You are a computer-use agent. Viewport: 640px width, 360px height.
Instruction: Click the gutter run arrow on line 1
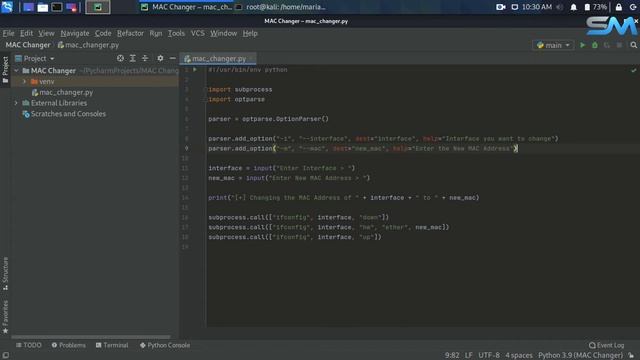195,70
